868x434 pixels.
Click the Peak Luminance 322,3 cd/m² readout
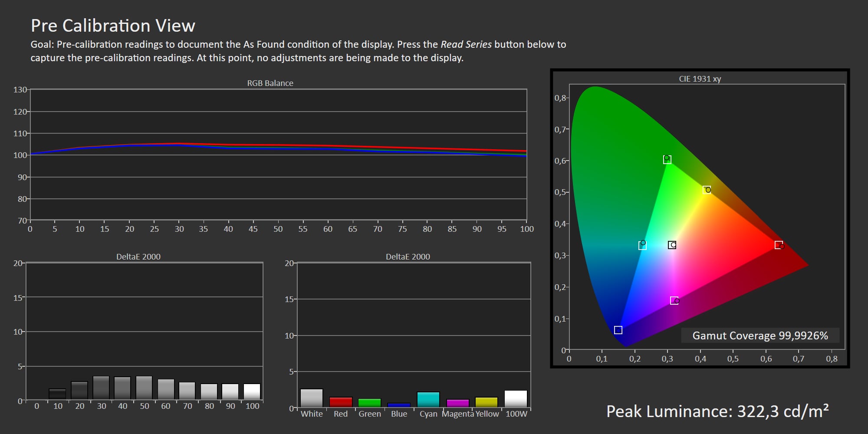coord(717,411)
